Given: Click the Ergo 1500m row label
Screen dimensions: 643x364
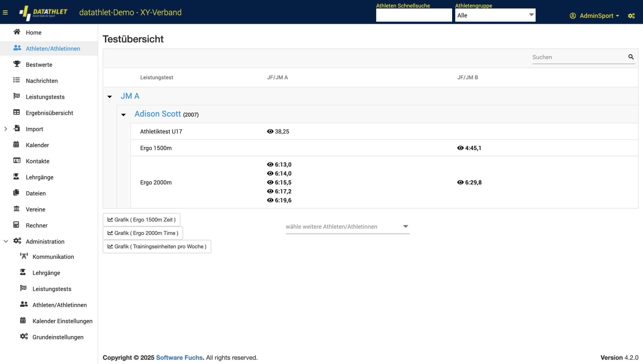Looking at the screenshot, I should pyautogui.click(x=156, y=148).
